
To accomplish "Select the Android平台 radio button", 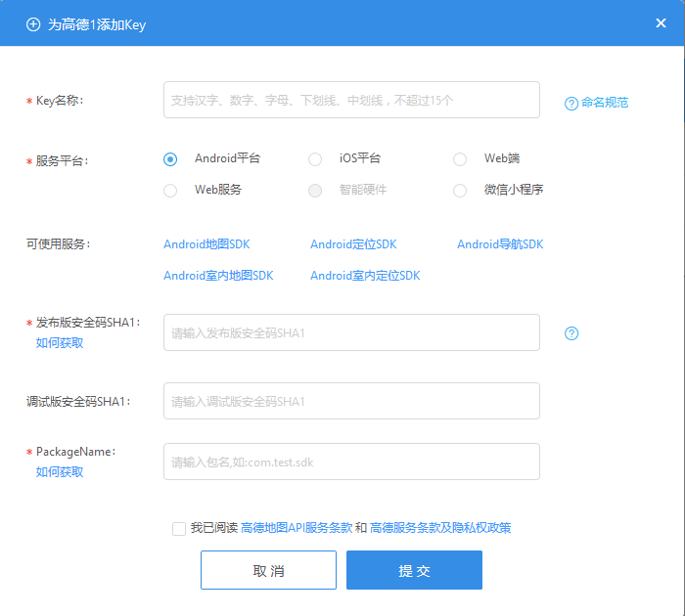I will pos(170,159).
